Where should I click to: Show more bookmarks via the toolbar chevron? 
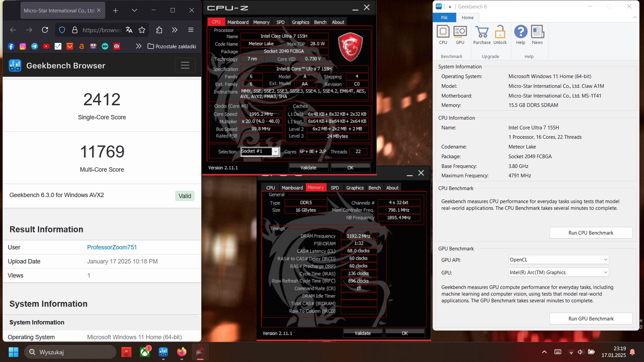139,46
